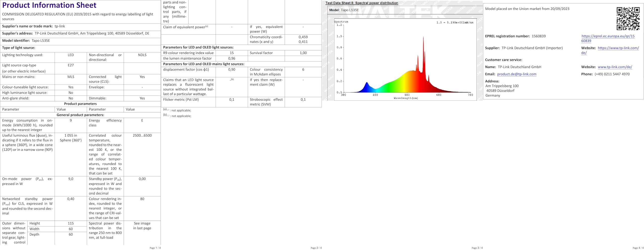This screenshot has height=252, width=644.
Task: Select the energy efficiency class value 'E'
Action: (142, 120)
